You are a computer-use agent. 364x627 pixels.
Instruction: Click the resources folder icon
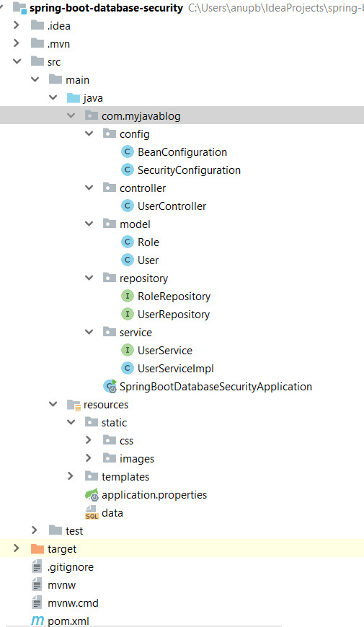click(74, 405)
